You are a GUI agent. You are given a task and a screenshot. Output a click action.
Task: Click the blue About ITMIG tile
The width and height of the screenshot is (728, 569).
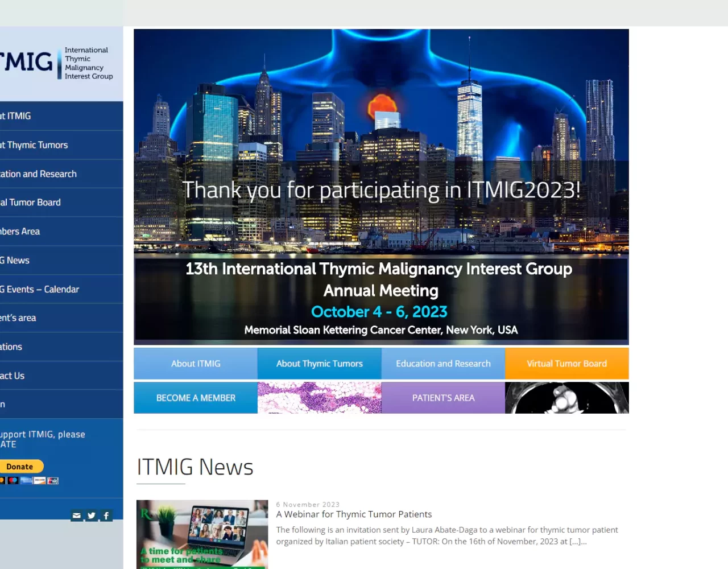coord(196,364)
